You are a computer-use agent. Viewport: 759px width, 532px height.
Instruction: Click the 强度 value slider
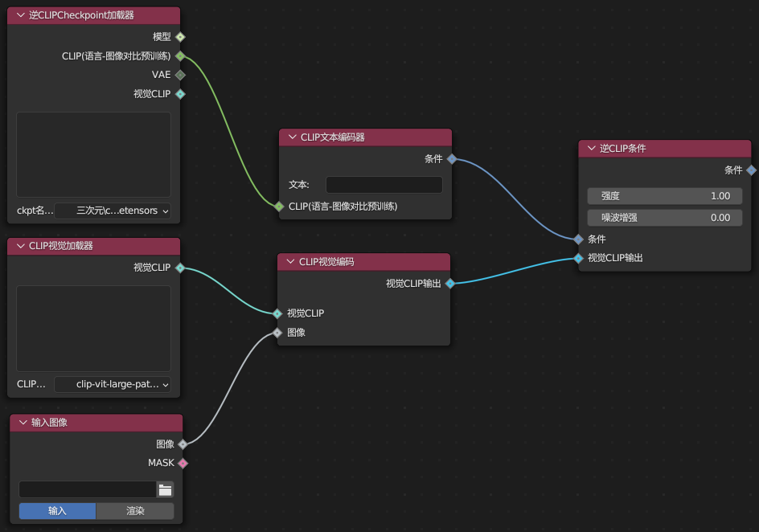665,196
